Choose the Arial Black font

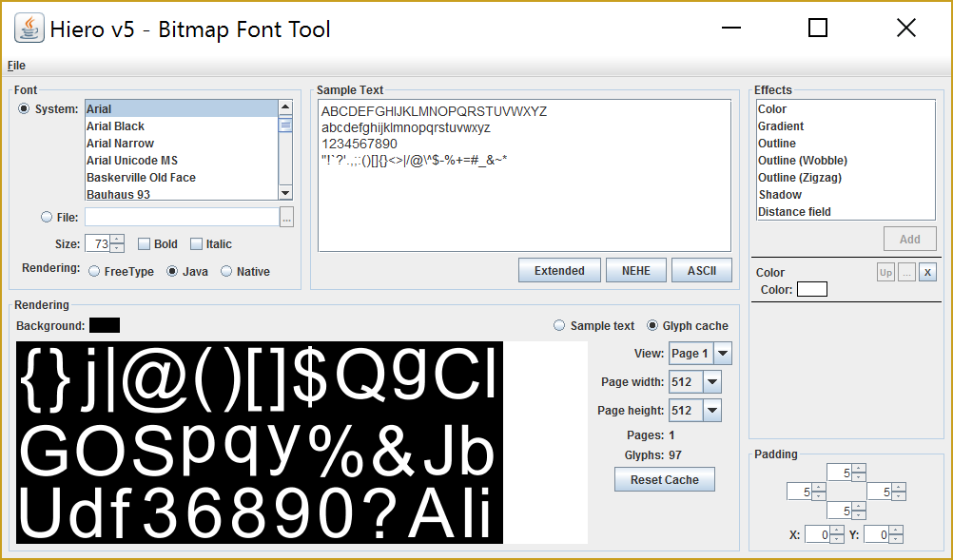pos(181,126)
